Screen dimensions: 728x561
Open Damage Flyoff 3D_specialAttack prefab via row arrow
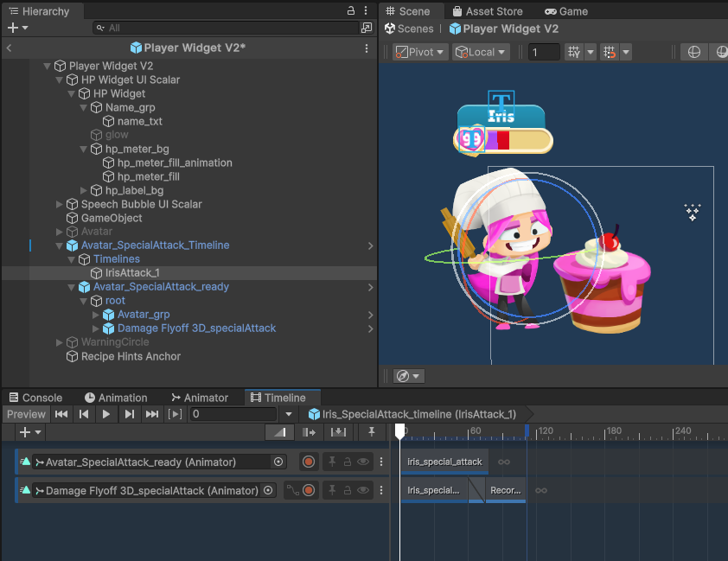coord(370,329)
